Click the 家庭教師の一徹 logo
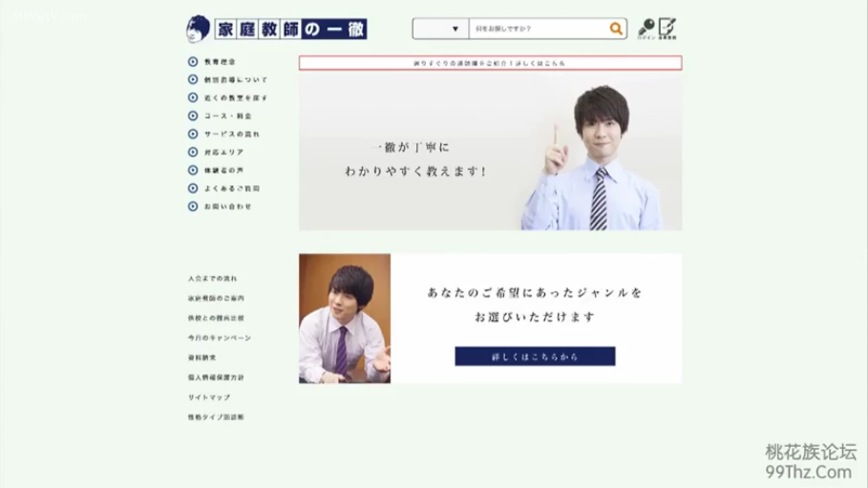This screenshot has height=488, width=868. pyautogui.click(x=277, y=29)
